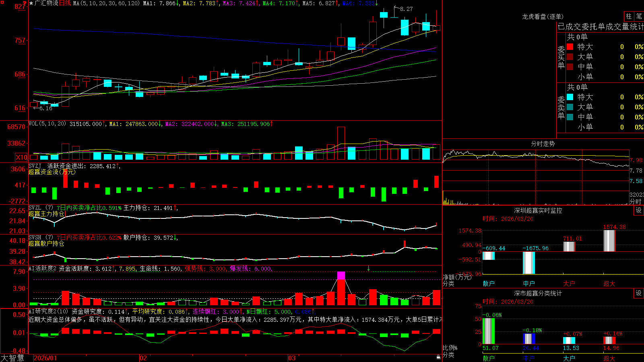Click the 龙虎看盘(逐单) panel title

[x=543, y=16]
